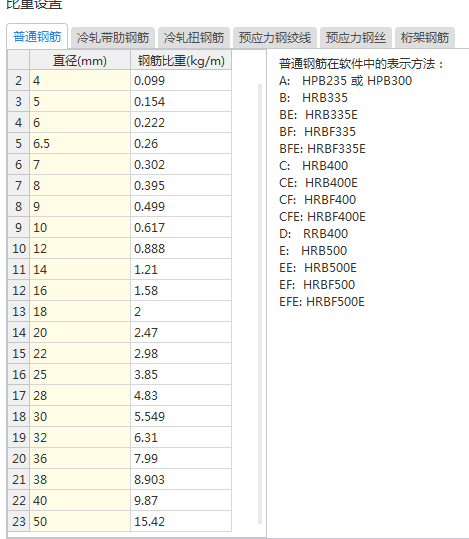Select weight cell 2.47

[181, 332]
